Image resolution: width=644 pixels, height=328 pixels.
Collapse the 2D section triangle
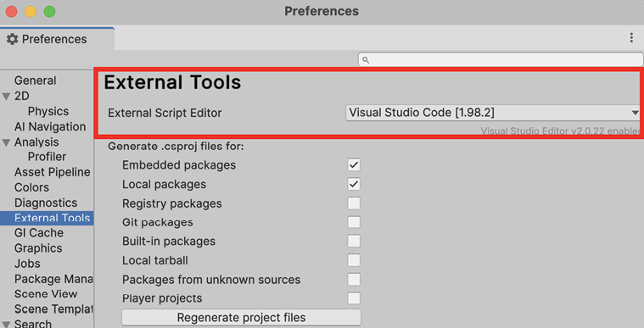point(6,97)
